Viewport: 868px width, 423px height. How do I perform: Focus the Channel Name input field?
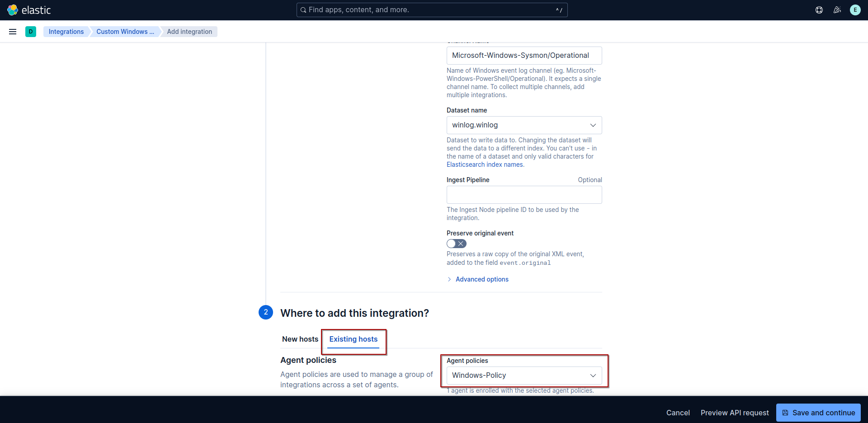(x=524, y=56)
